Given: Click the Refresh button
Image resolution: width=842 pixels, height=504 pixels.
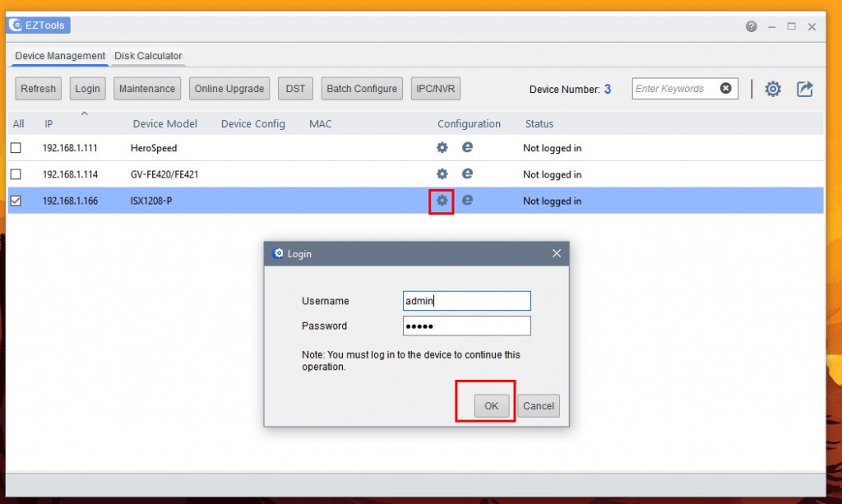Looking at the screenshot, I should point(38,89).
